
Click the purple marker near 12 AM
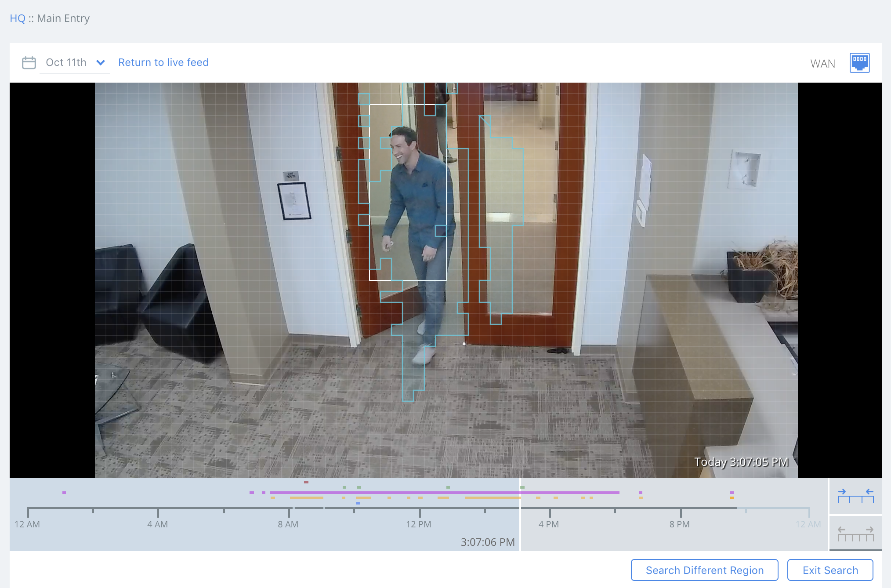pos(64,493)
